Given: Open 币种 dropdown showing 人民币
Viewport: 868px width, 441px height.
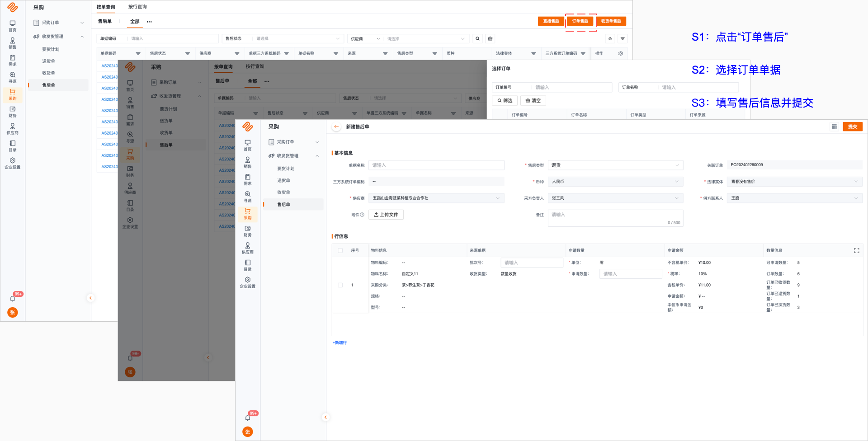Looking at the screenshot, I should 615,182.
